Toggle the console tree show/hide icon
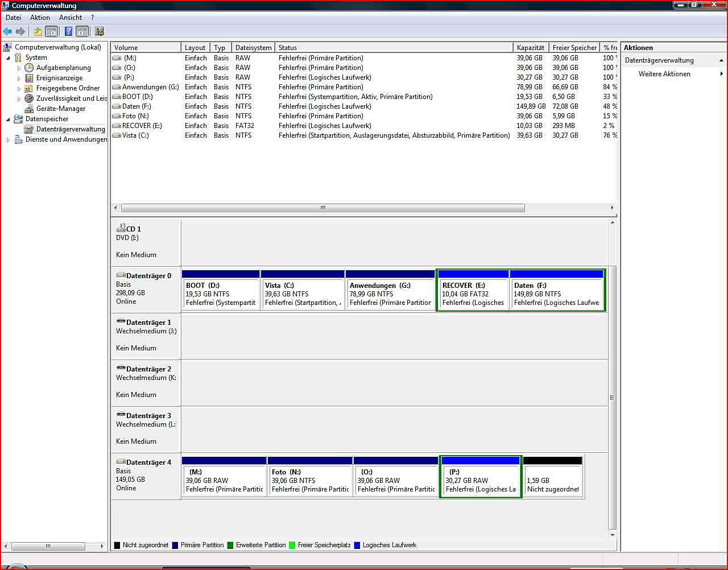728x570 pixels. [x=51, y=32]
